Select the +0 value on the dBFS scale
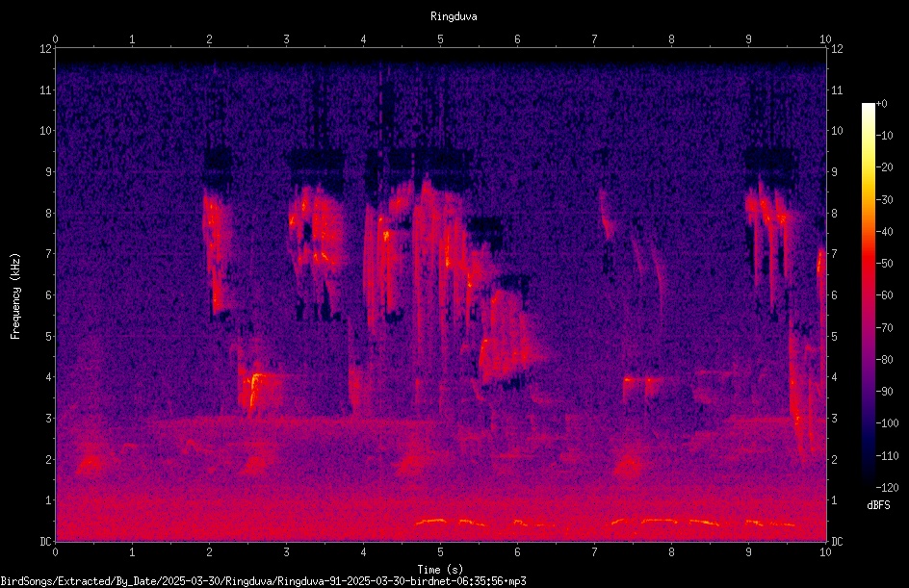The width and height of the screenshot is (909, 588). 881,104
